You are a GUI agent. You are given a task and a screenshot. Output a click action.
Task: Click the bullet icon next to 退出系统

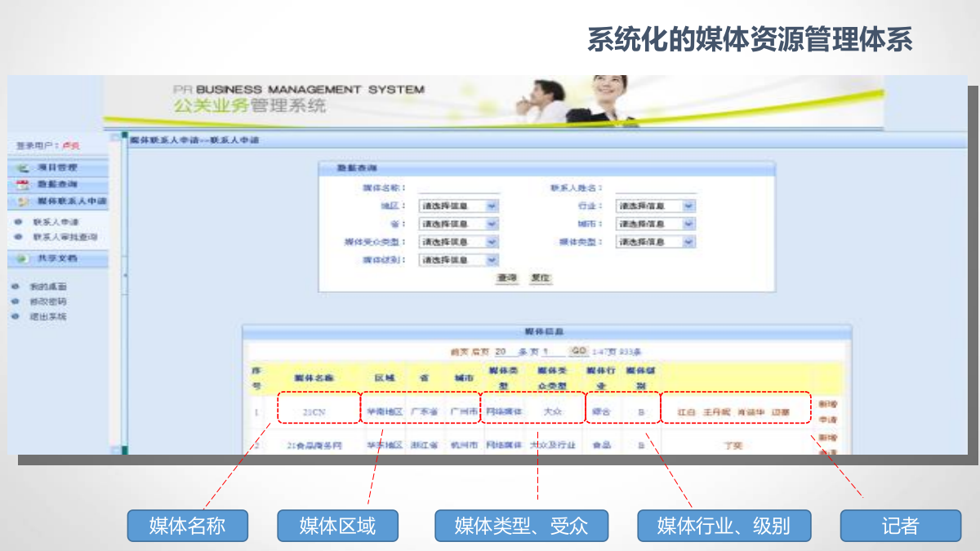point(16,314)
